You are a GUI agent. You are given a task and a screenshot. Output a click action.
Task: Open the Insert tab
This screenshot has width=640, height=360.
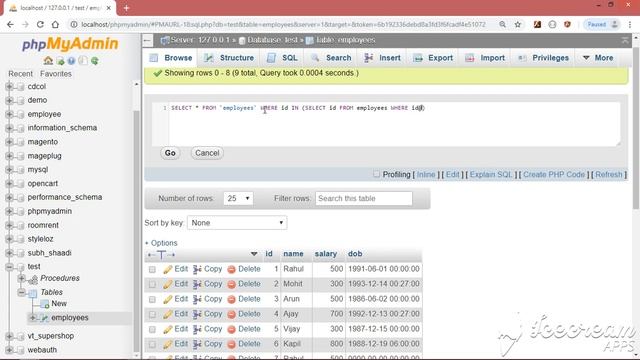point(382,58)
